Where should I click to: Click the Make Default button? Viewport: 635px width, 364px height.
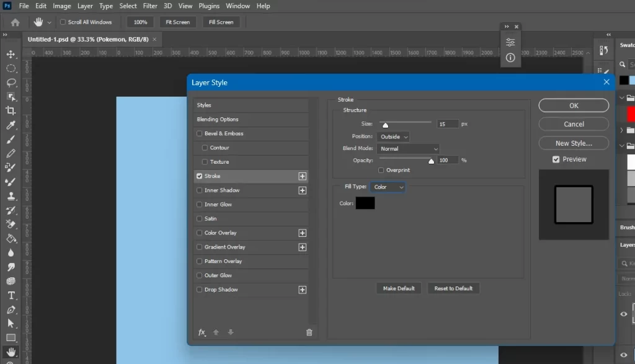399,288
